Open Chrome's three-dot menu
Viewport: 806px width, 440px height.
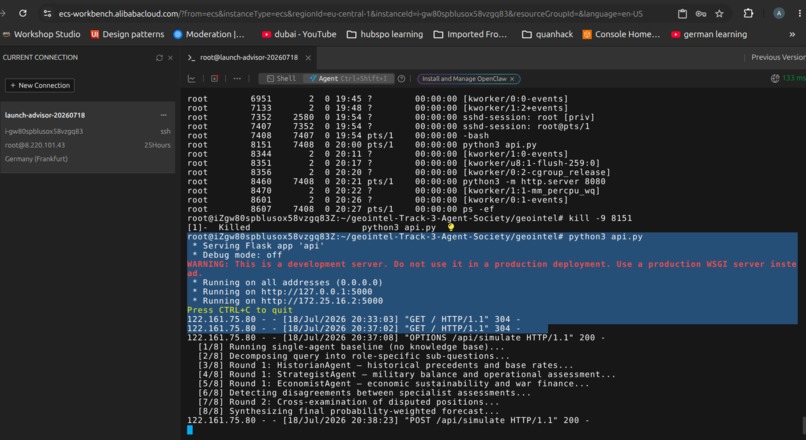point(801,13)
